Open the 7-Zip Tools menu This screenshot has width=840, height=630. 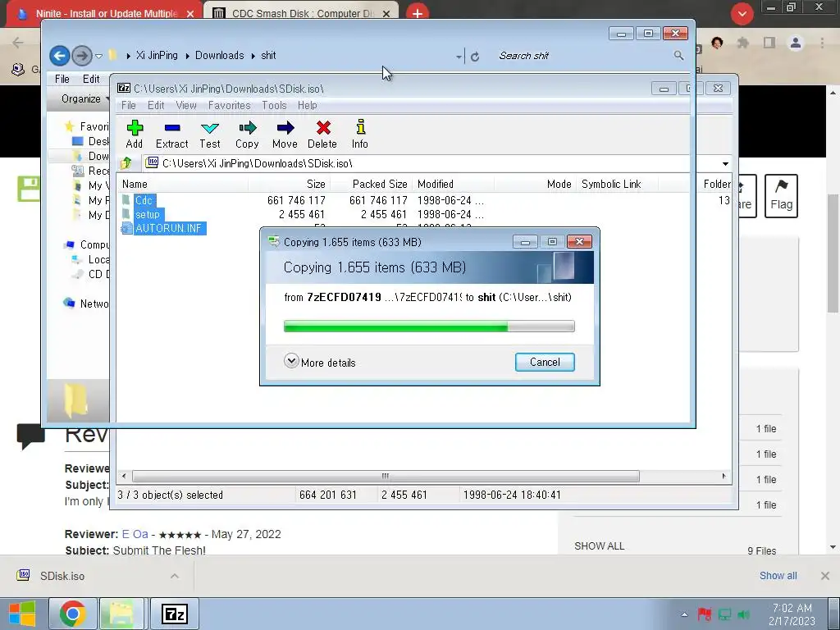pyautogui.click(x=274, y=106)
